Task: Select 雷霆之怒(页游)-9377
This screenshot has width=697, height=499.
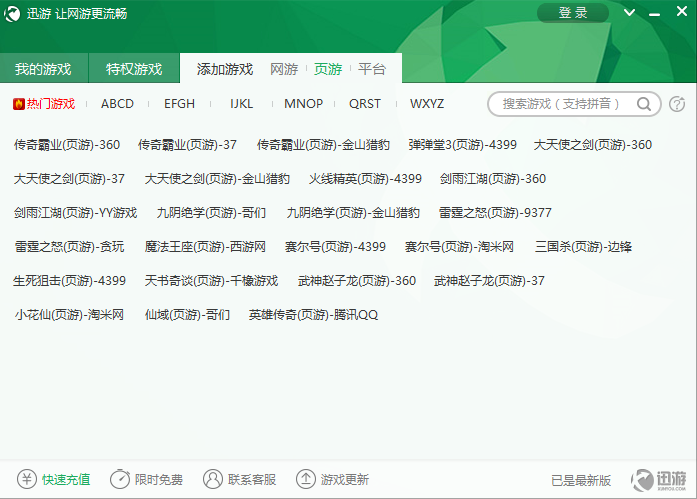Action: tap(495, 213)
